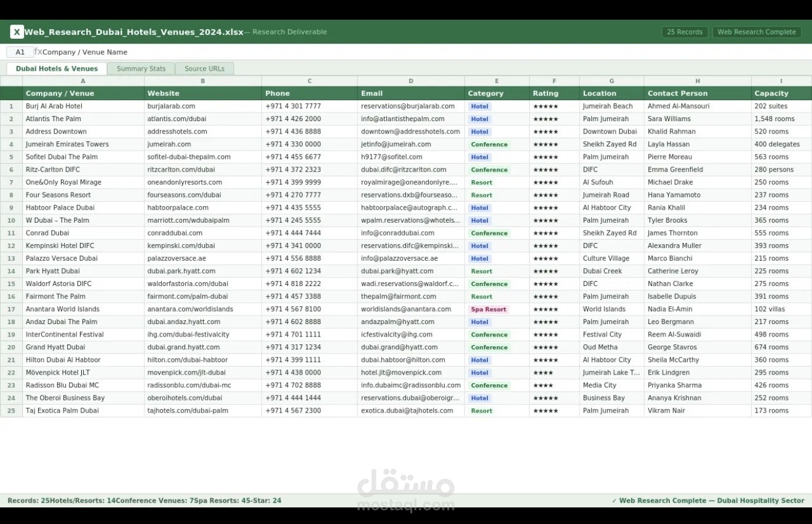Click the Capacity column heading
This screenshot has height=524, width=812.
[781, 93]
